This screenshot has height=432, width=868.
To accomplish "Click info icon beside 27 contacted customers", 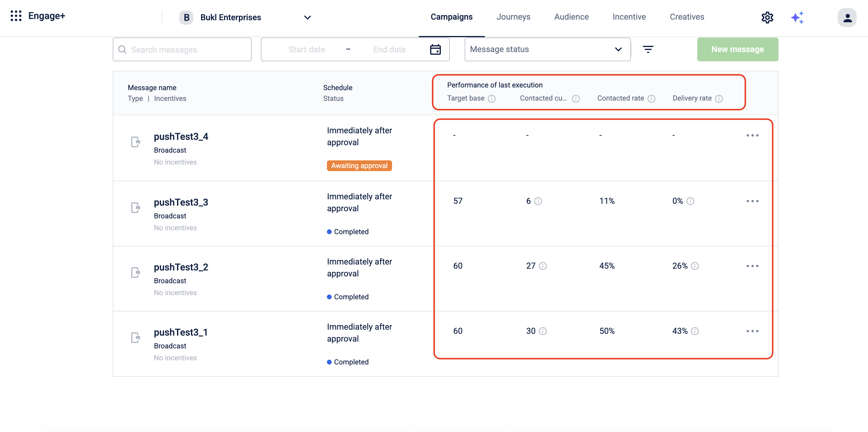I will (x=543, y=266).
